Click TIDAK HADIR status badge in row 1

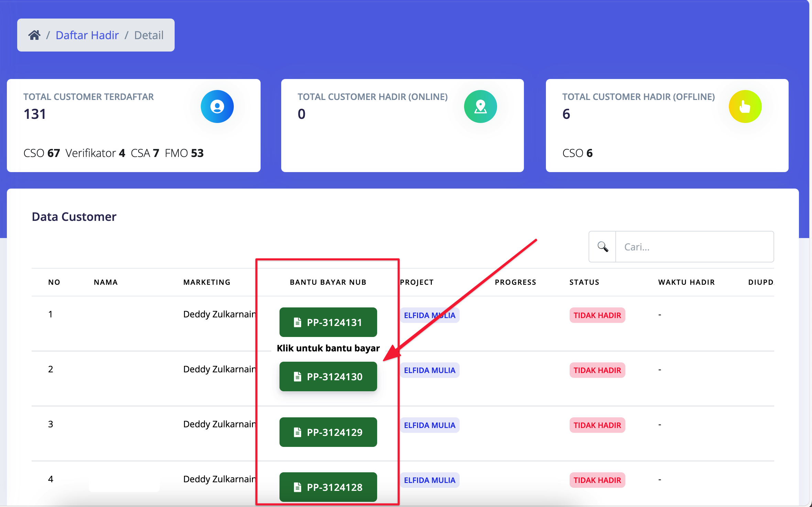click(597, 315)
